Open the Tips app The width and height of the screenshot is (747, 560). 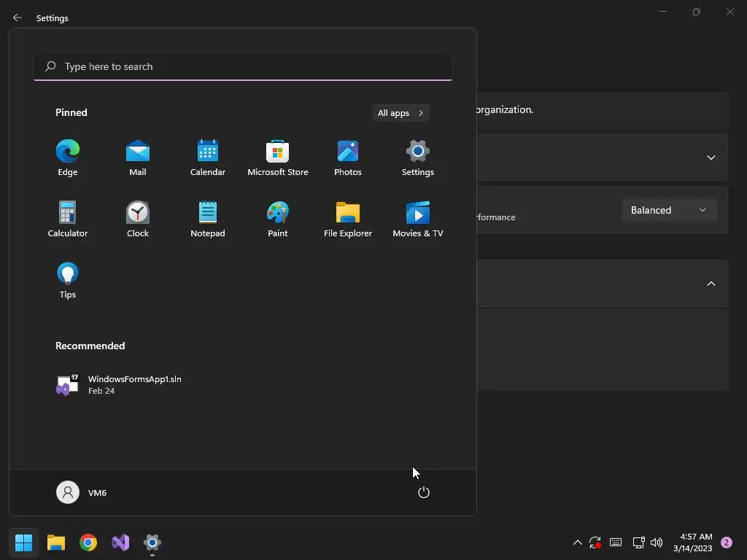68,281
